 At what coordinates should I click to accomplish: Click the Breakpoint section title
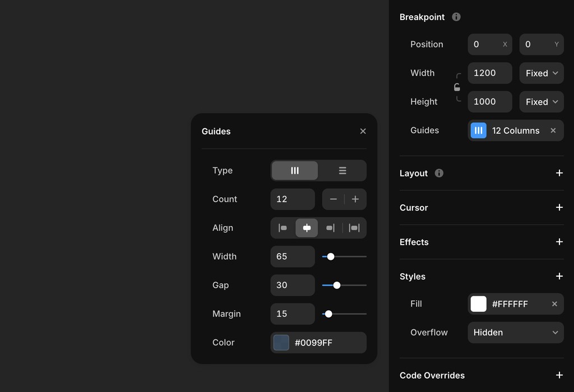click(x=422, y=17)
